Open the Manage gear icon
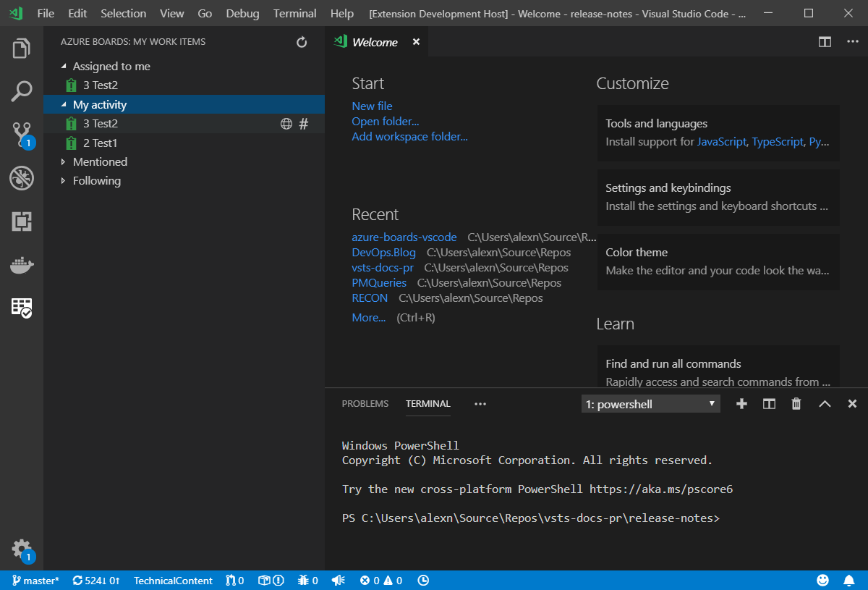 pos(22,549)
